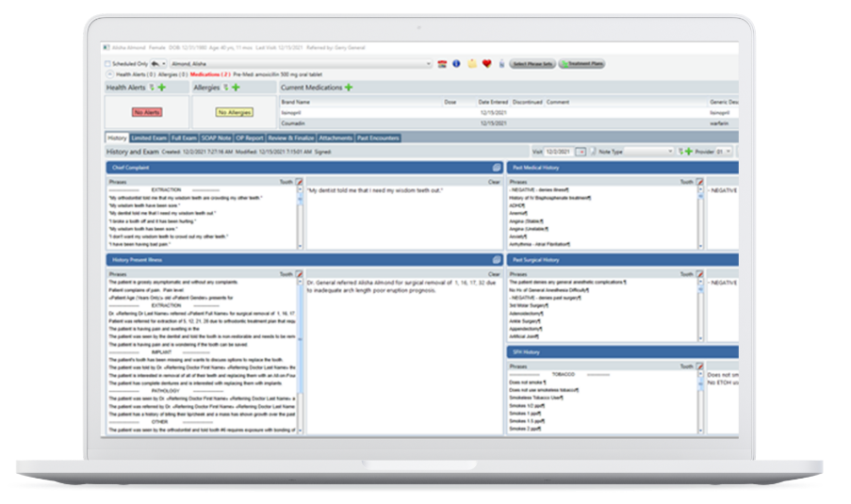Click the tooth pencil icon in Chief Complaint
The height and width of the screenshot is (504, 851).
pyautogui.click(x=300, y=181)
